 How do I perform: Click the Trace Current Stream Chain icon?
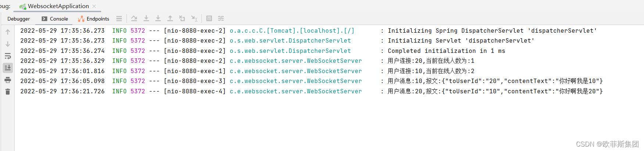pos(221,18)
